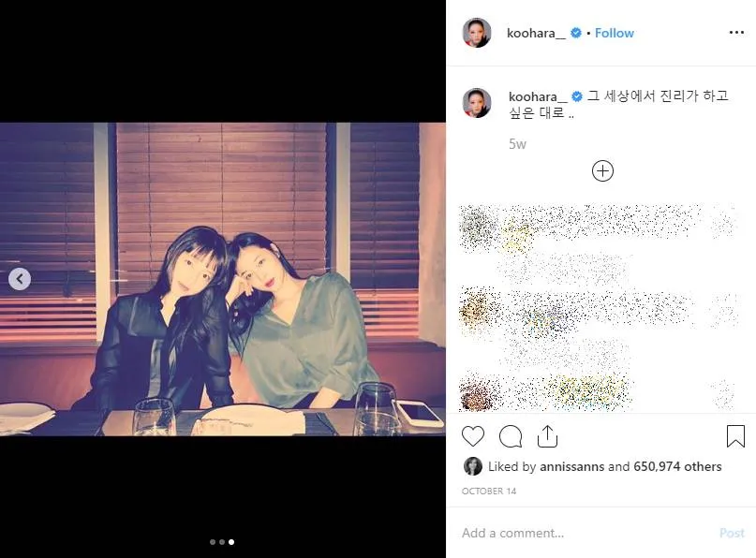Open koohara__ profile from header username
The height and width of the screenshot is (558, 756).
(536, 33)
